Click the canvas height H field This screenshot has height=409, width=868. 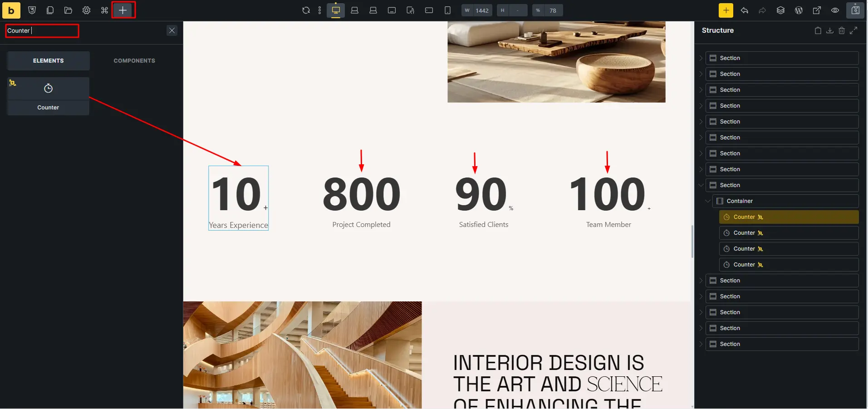tap(512, 10)
